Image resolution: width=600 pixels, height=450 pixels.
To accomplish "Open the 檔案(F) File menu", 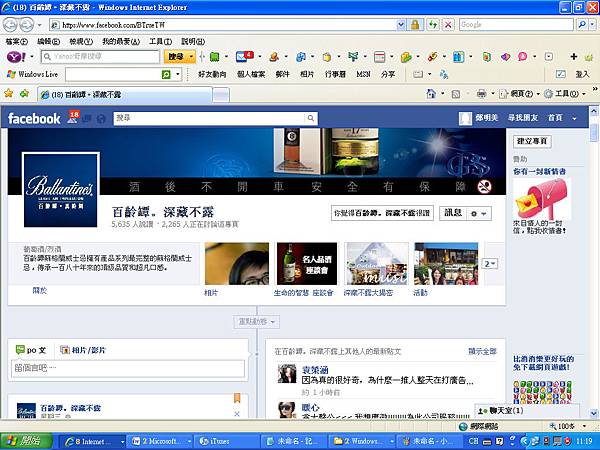I will (16, 41).
